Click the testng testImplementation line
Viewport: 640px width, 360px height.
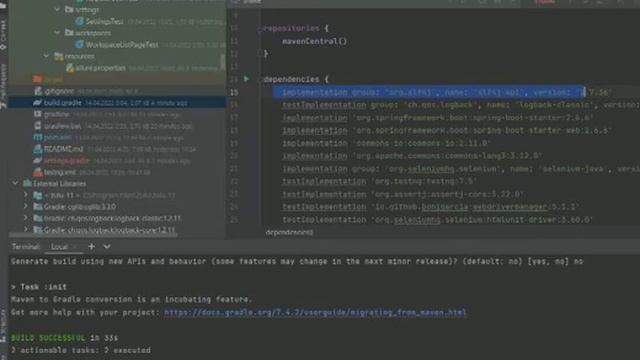(379, 181)
